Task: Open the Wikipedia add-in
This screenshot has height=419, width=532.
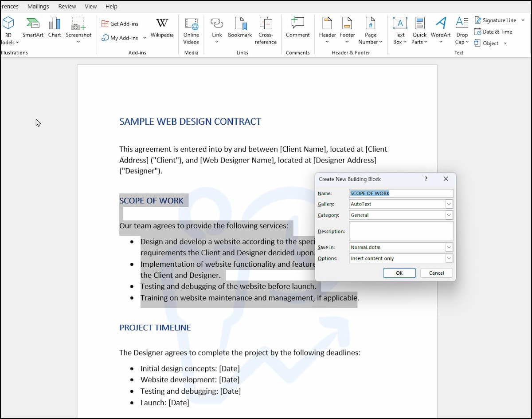Action: 162,28
